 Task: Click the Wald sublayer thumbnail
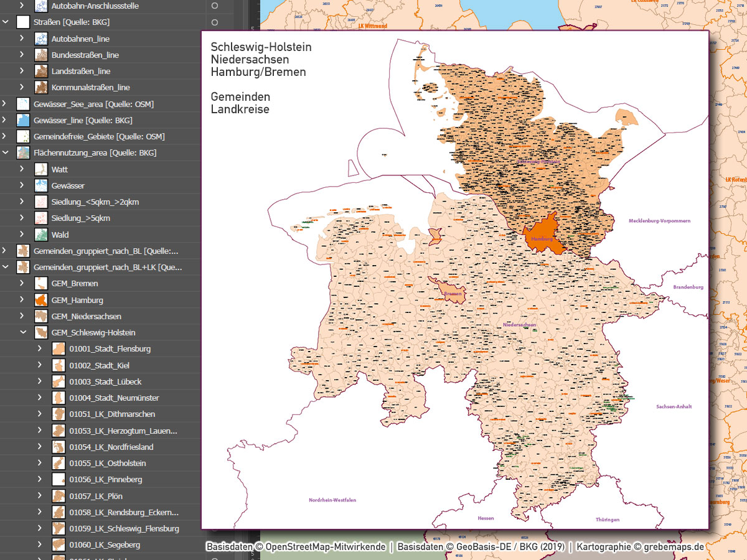[40, 235]
